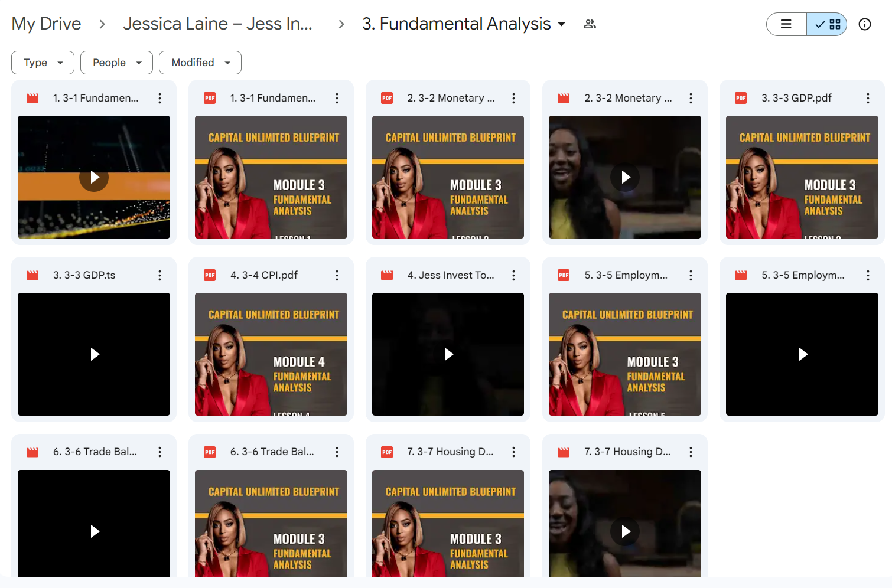892x588 pixels.
Task: Play the 4. Jess Invest To video
Action: pyautogui.click(x=448, y=354)
